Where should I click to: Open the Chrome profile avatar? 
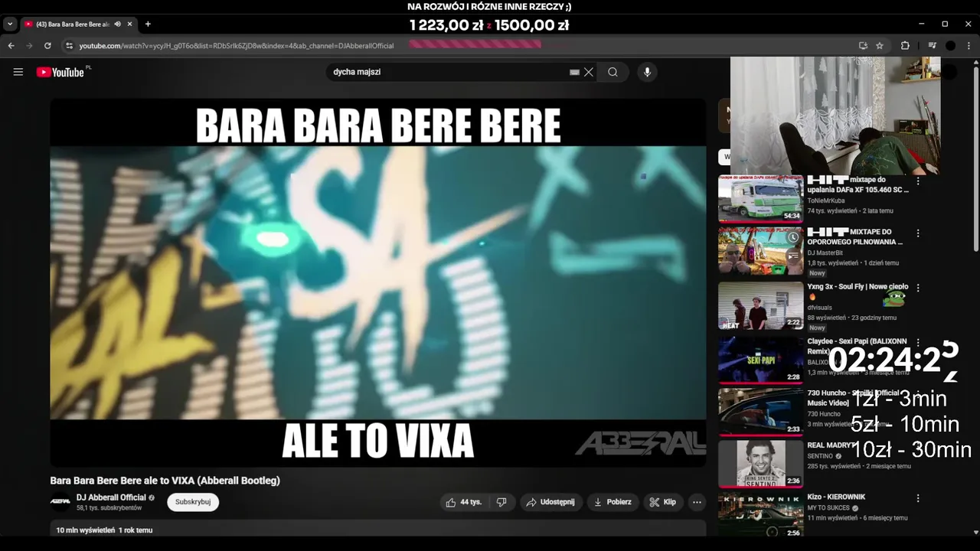coord(950,46)
